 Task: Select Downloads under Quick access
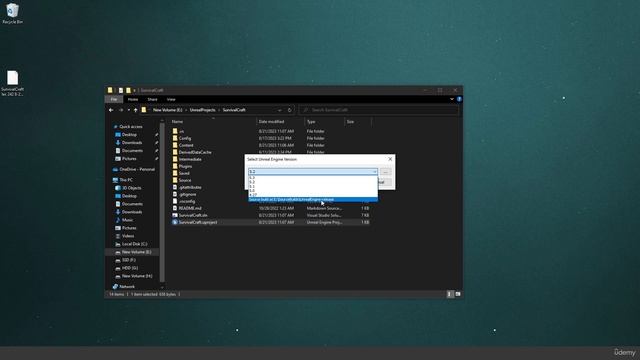[x=131, y=142]
